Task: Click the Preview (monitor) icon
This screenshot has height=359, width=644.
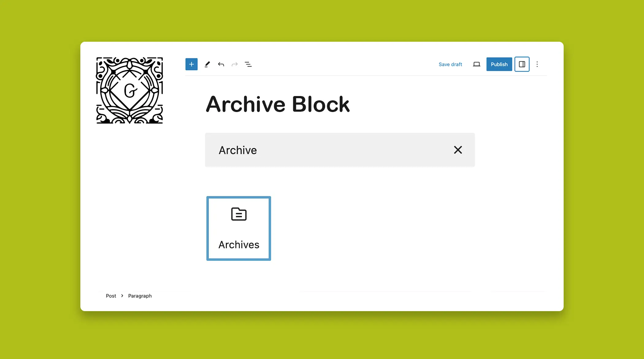Action: pos(477,64)
